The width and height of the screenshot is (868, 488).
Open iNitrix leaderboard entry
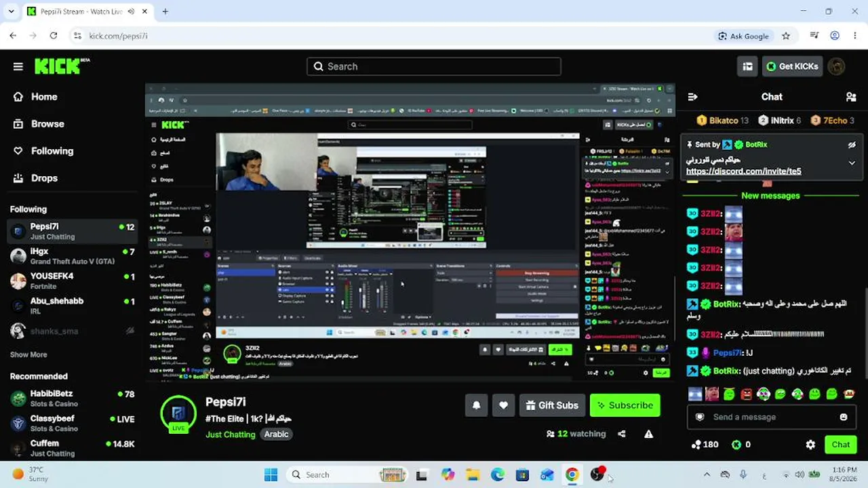pyautogui.click(x=779, y=121)
